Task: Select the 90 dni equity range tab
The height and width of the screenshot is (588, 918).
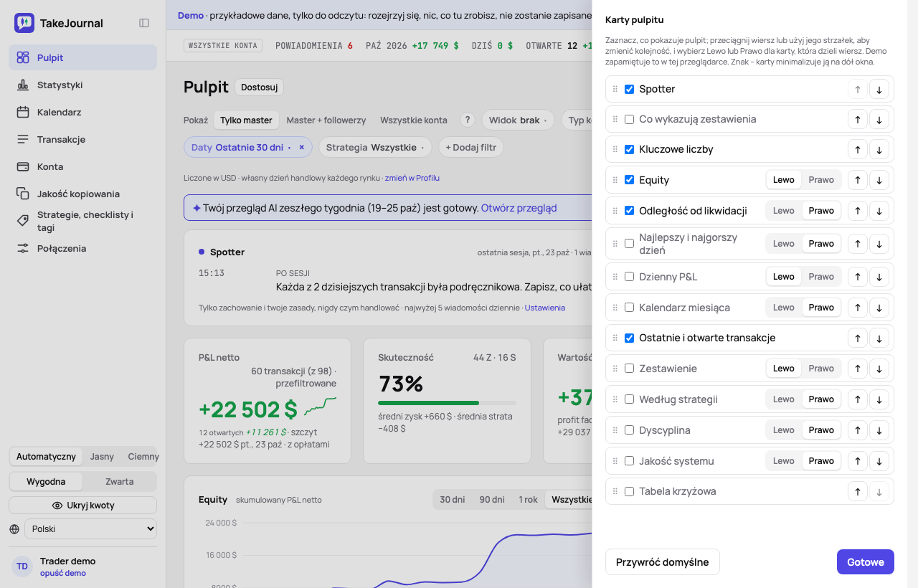Action: coord(492,500)
